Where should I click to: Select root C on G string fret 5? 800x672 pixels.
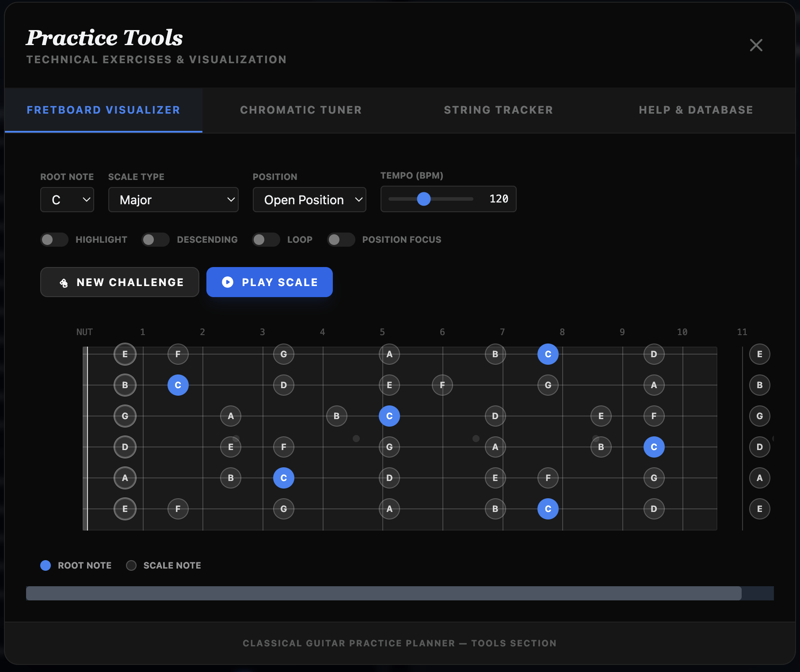[389, 416]
